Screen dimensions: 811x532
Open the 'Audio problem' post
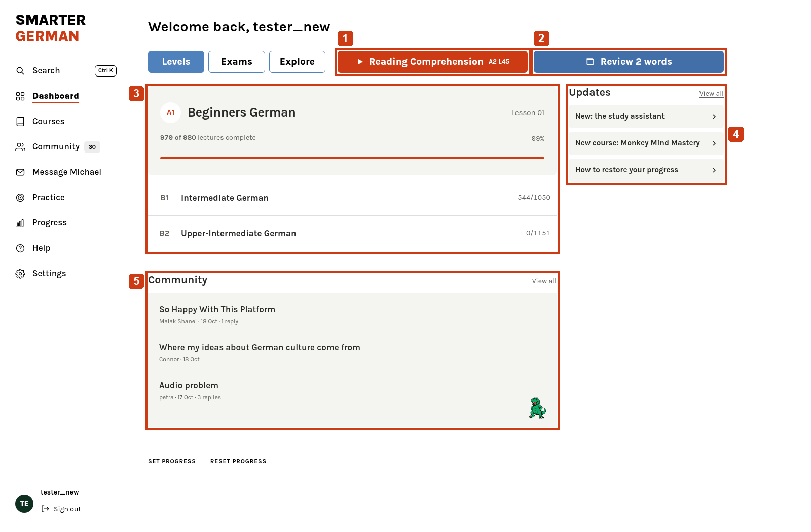click(x=189, y=386)
